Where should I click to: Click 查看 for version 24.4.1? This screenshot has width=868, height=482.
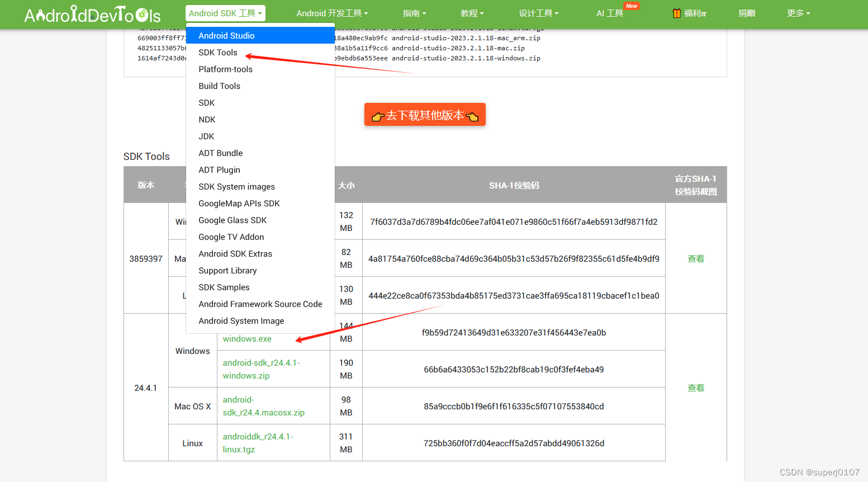pos(696,388)
